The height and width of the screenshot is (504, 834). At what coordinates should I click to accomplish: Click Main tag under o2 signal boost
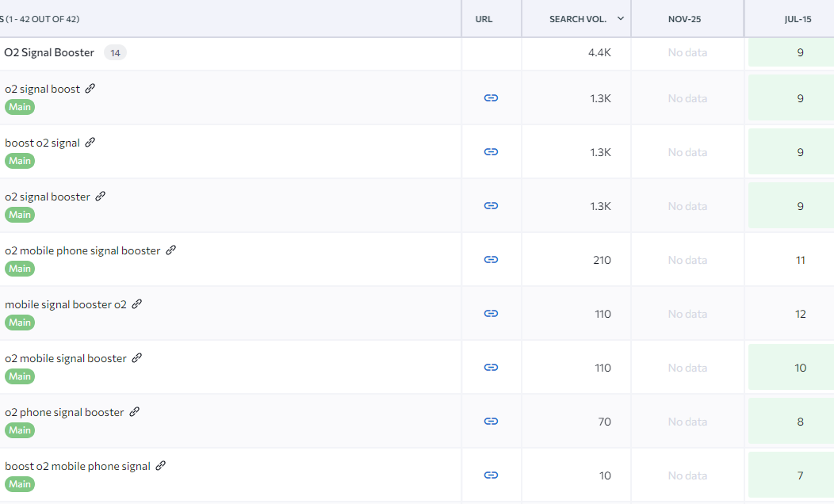(20, 107)
